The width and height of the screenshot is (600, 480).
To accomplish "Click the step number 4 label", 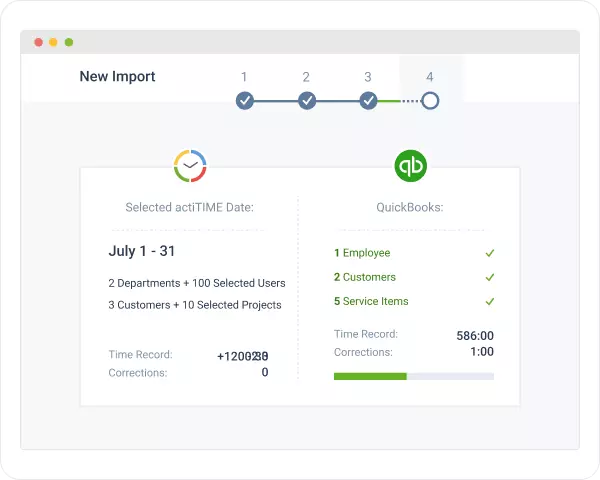I will (430, 77).
